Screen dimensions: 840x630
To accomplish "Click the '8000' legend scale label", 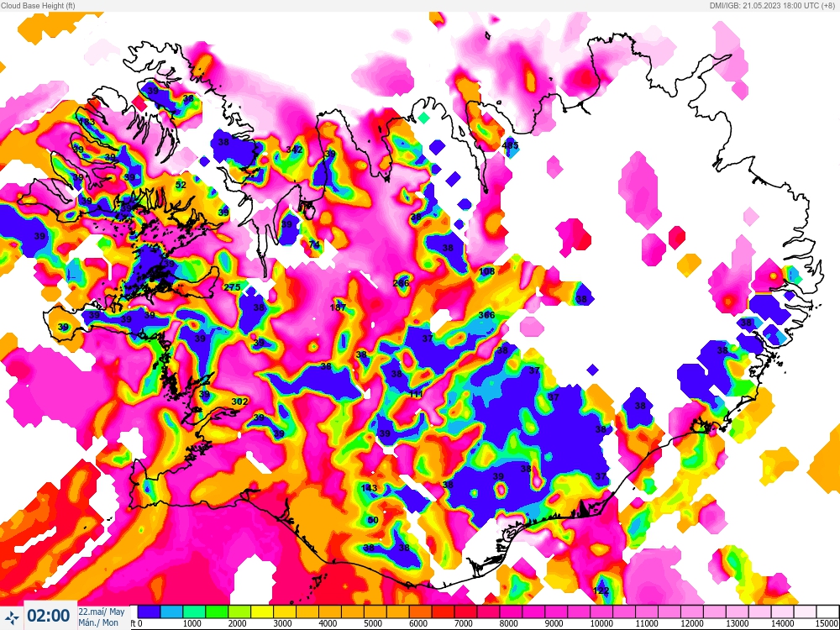I will coord(509,623).
